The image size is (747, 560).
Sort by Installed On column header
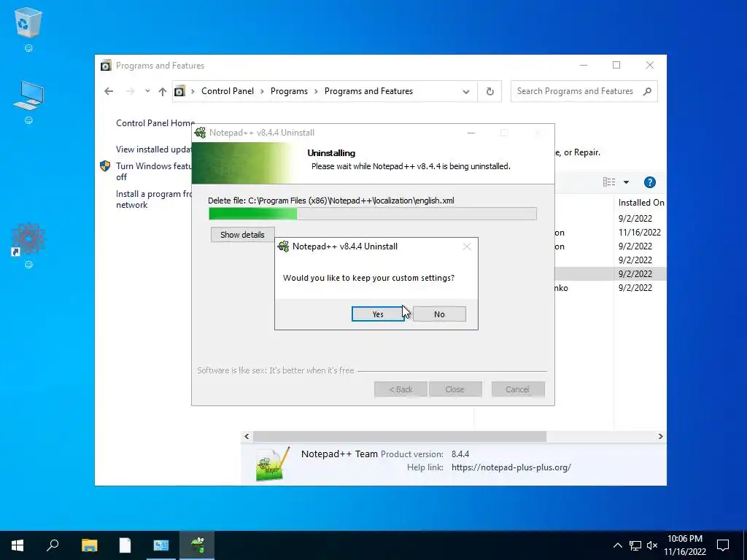point(640,203)
